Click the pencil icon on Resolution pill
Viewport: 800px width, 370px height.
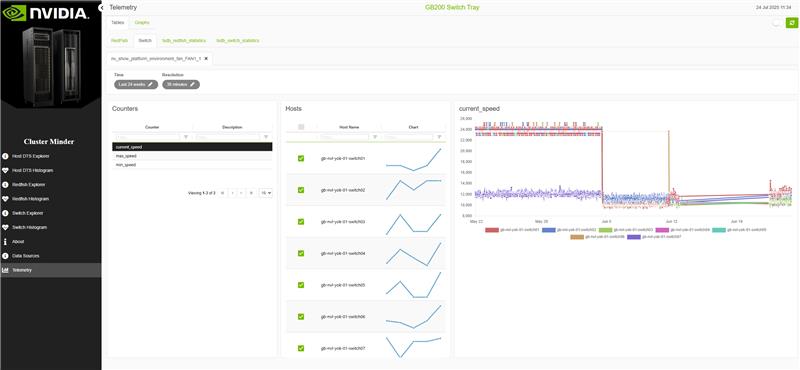pyautogui.click(x=192, y=84)
